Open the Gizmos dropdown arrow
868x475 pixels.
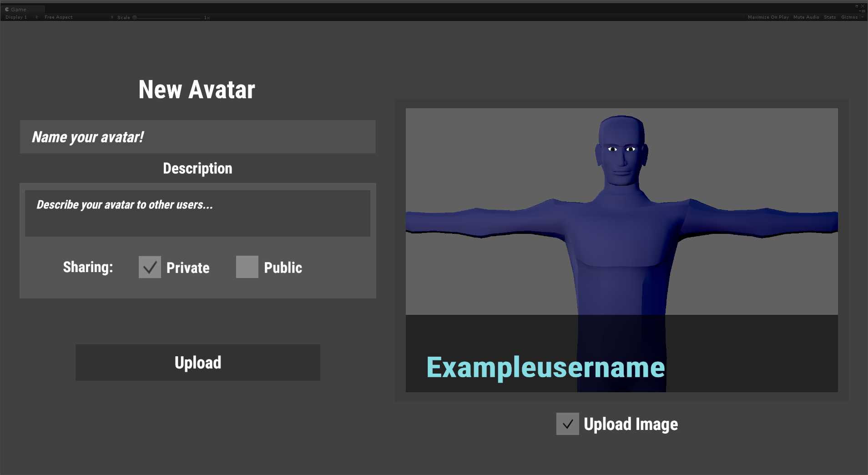coord(863,17)
